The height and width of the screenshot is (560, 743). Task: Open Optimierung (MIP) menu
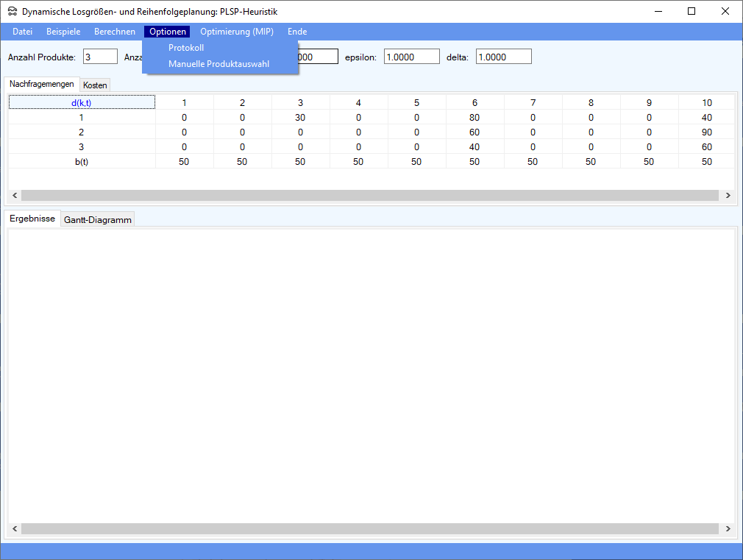[x=237, y=32]
